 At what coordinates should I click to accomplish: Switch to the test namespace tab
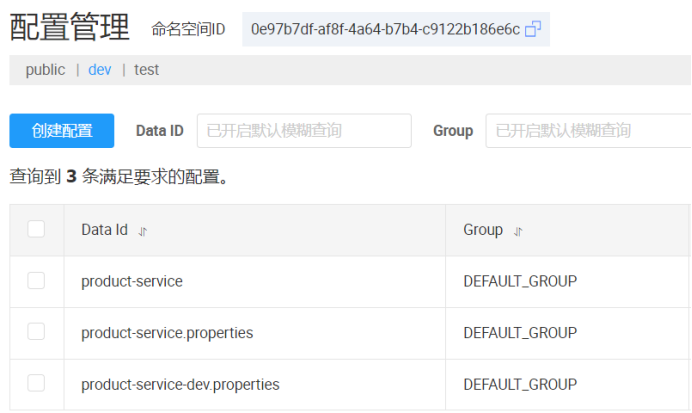[x=147, y=70]
